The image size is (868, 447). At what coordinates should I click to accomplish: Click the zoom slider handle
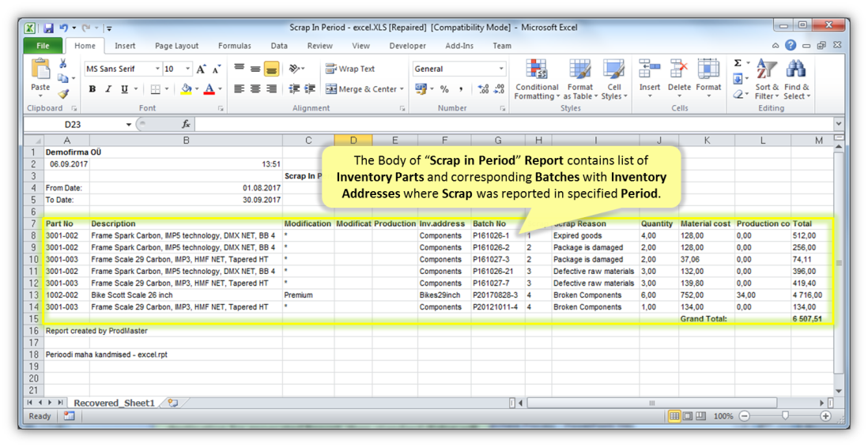785,416
